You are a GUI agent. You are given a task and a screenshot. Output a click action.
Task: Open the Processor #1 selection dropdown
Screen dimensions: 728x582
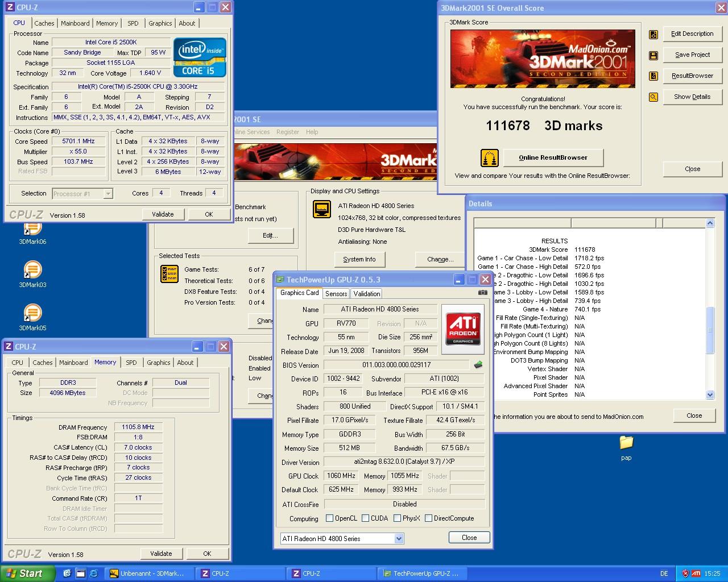[x=108, y=194]
